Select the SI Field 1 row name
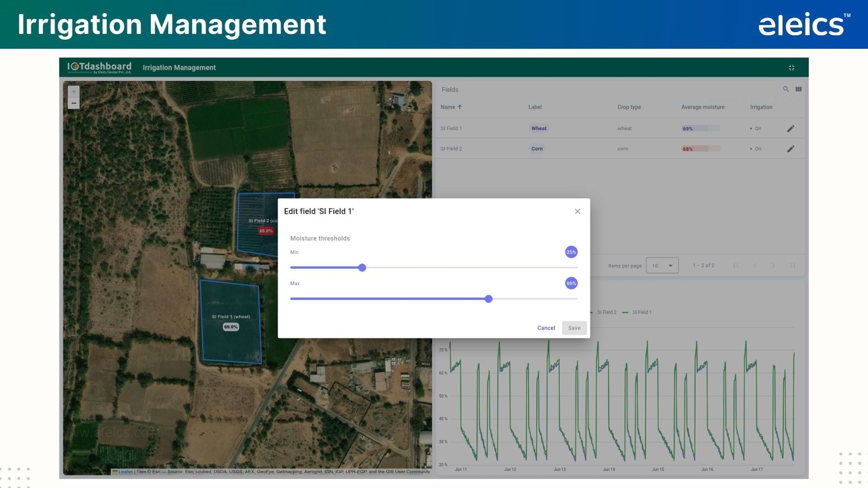 (451, 128)
